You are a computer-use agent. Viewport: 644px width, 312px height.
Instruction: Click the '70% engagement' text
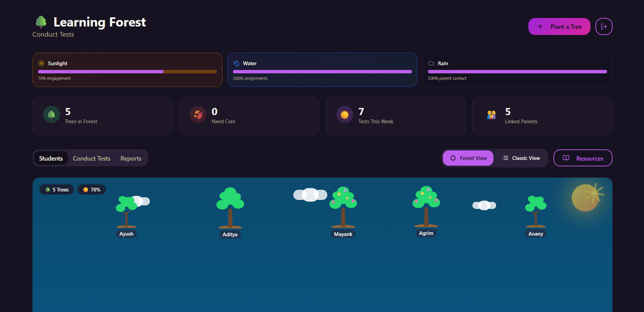(x=54, y=79)
